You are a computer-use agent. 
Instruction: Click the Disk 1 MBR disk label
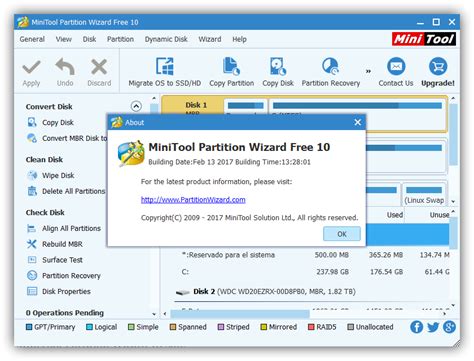point(196,106)
